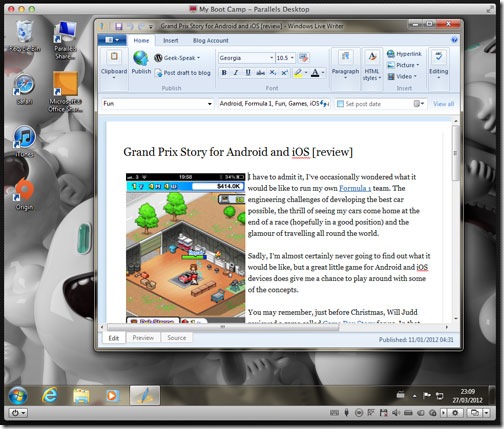Switch to the Source view tab

point(176,338)
